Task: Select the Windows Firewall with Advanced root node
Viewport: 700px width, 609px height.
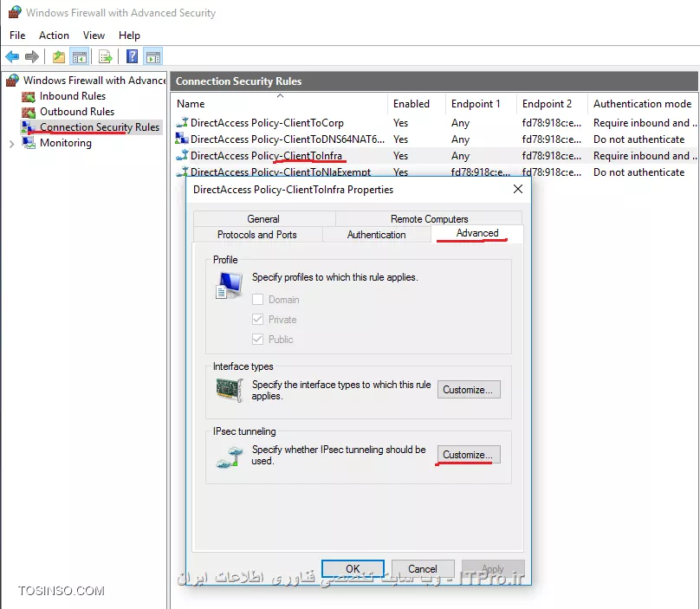Action: coord(94,81)
